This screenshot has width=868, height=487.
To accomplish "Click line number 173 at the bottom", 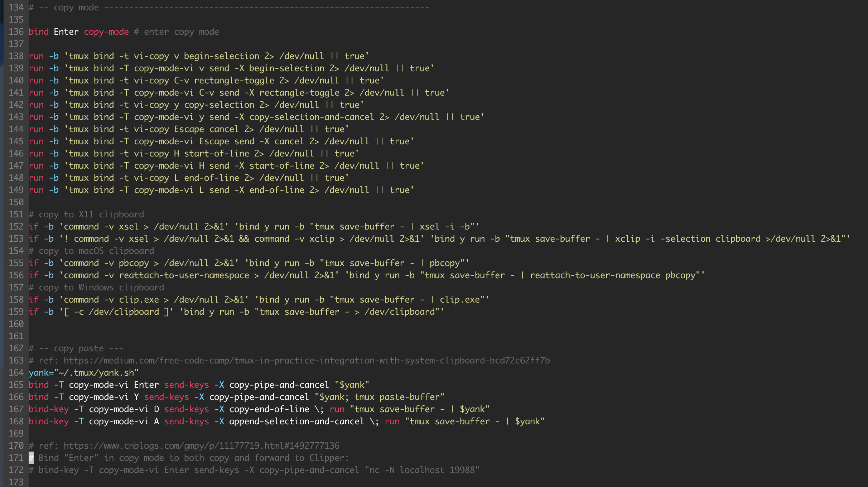I will tap(16, 482).
